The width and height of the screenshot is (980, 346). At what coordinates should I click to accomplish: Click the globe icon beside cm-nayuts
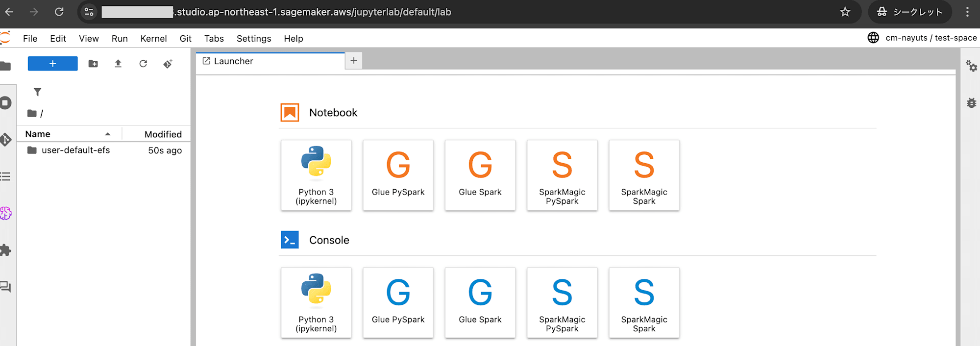coord(873,38)
